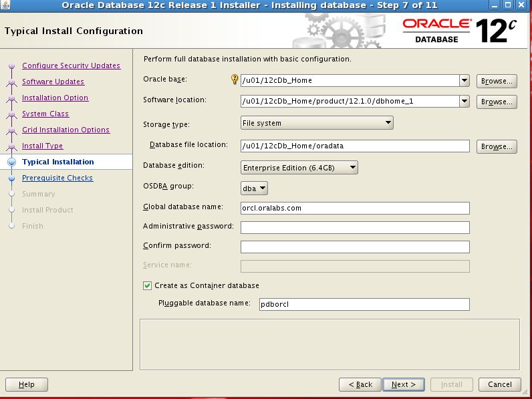Screen dimensions: 532x399
Task: Open the Storage type dropdown
Action: (317, 123)
